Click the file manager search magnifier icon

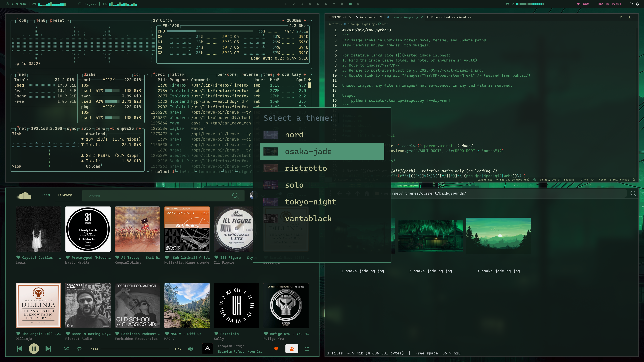[633, 193]
